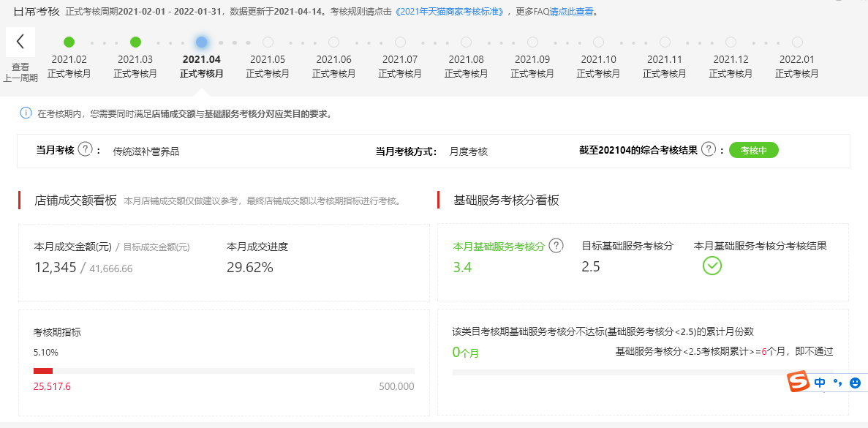Click the 当月考核方式 label
Screen dimensions: 868x428
coord(407,151)
